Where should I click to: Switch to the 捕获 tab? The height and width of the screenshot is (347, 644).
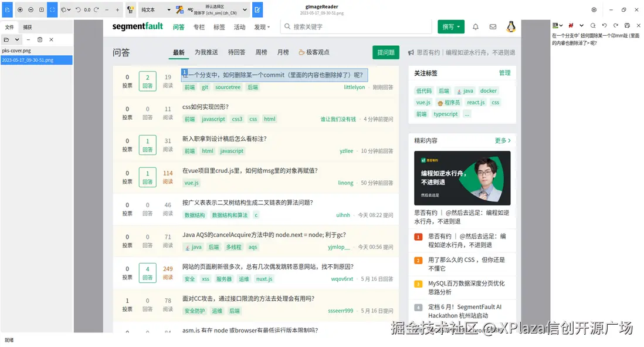[x=28, y=27]
